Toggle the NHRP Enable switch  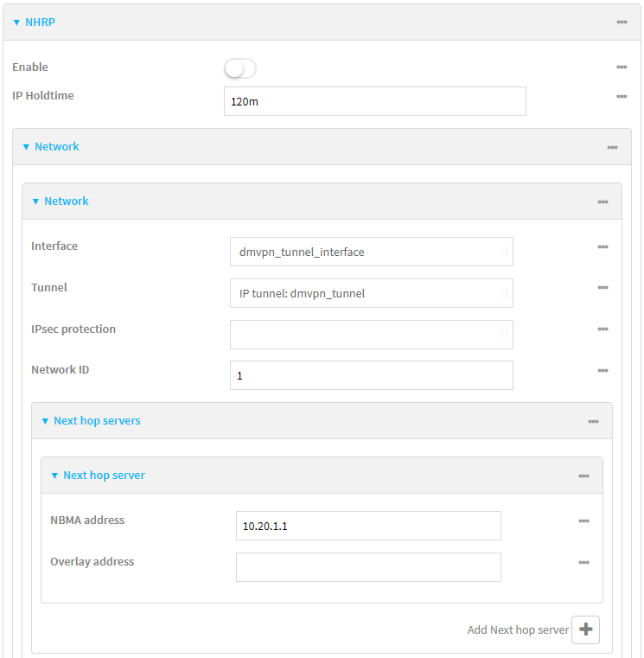pyautogui.click(x=239, y=68)
